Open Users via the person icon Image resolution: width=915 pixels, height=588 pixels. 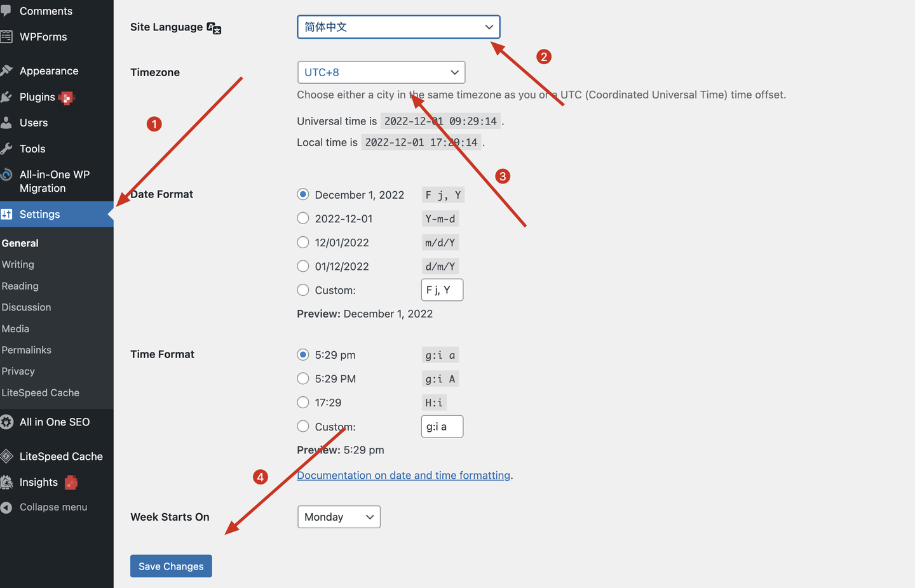6,123
